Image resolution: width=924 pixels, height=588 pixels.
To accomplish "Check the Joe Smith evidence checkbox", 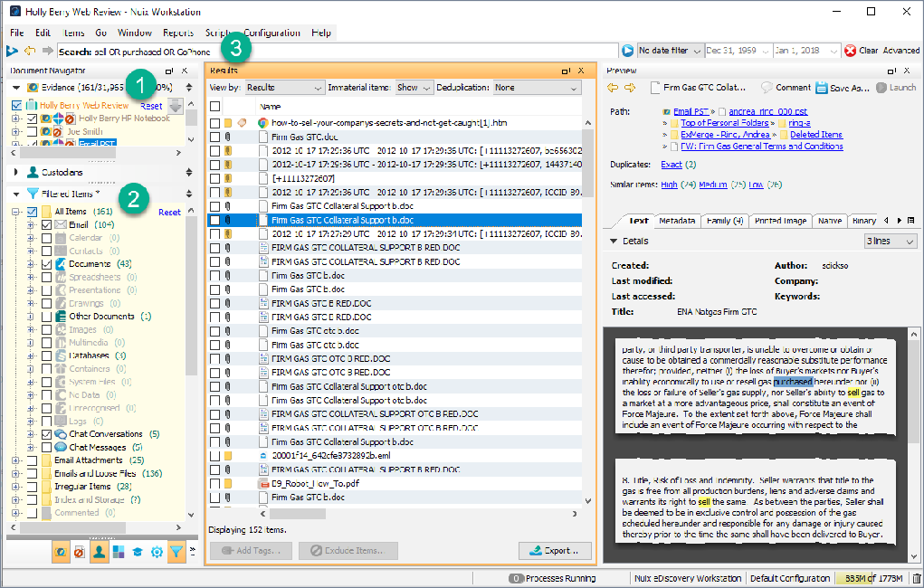I will point(33,131).
